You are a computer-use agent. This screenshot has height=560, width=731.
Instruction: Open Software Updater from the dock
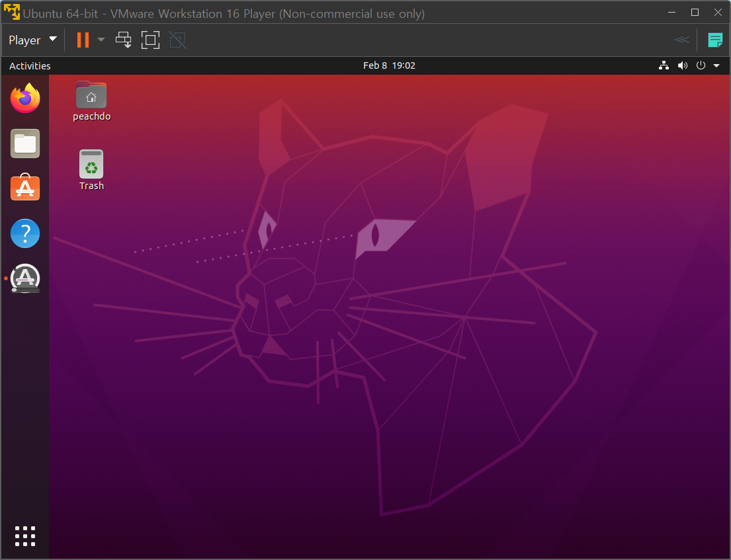(x=25, y=278)
